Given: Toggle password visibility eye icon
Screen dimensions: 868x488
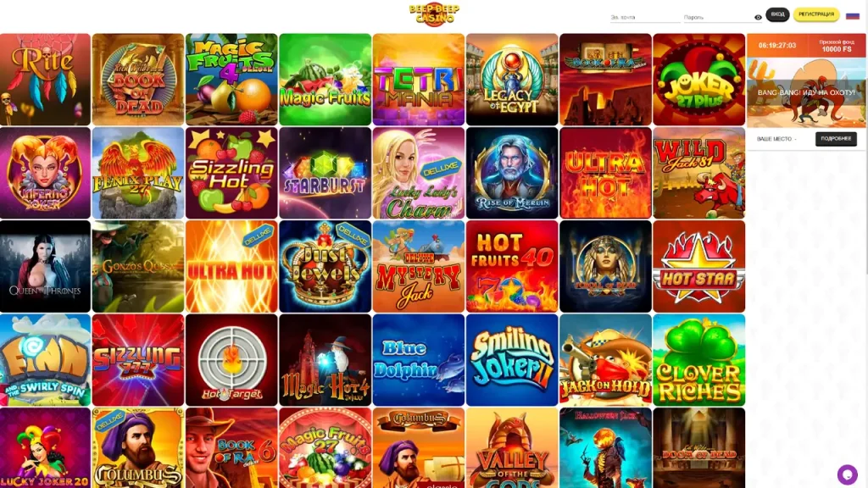Looking at the screenshot, I should click(x=758, y=18).
